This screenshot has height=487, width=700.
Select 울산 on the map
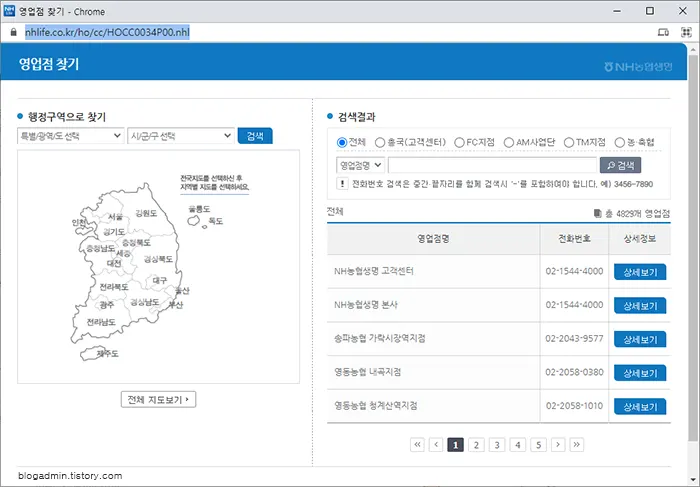pyautogui.click(x=182, y=290)
